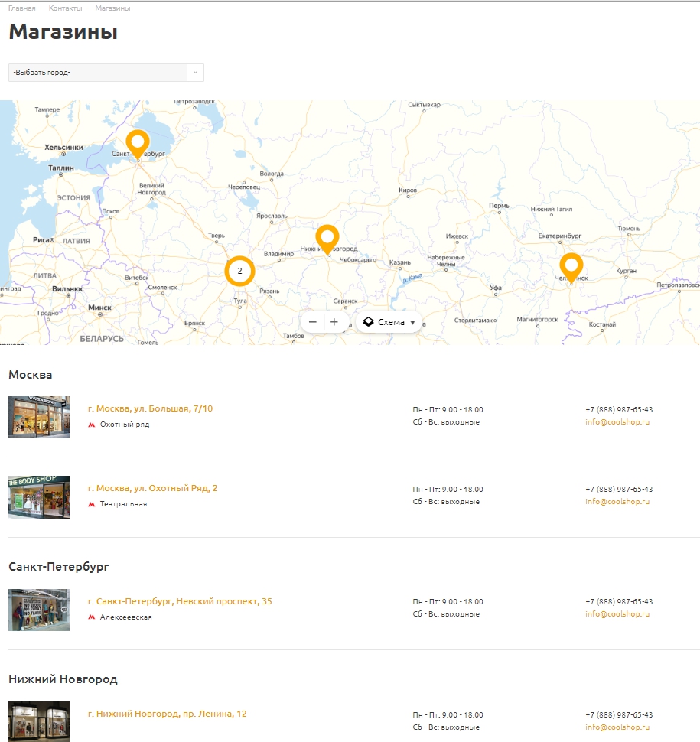Email info@coolshop.ru for Невский проспект store

click(617, 613)
